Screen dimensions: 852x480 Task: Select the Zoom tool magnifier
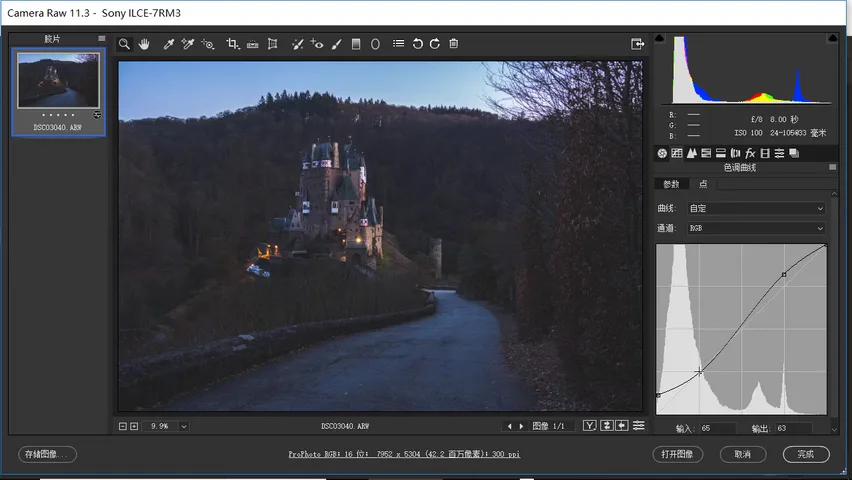coord(124,44)
